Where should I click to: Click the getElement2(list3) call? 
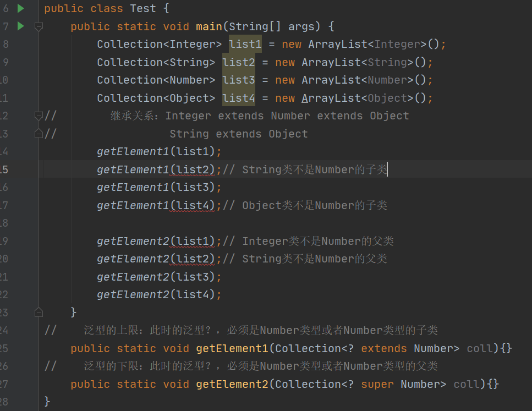(156, 277)
